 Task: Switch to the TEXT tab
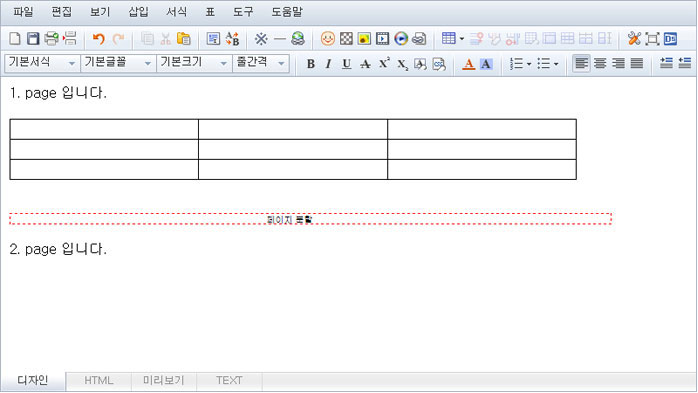(229, 381)
